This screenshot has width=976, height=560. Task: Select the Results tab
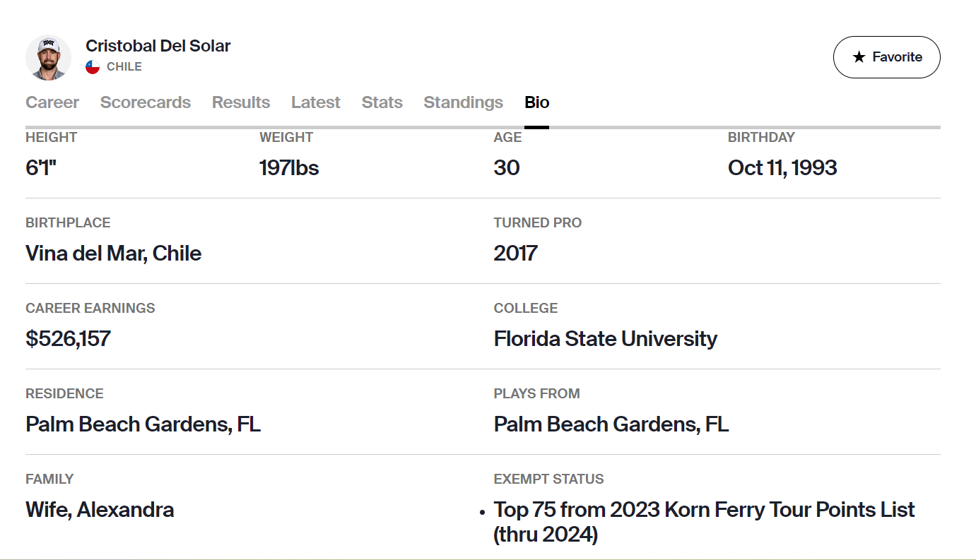tap(241, 102)
